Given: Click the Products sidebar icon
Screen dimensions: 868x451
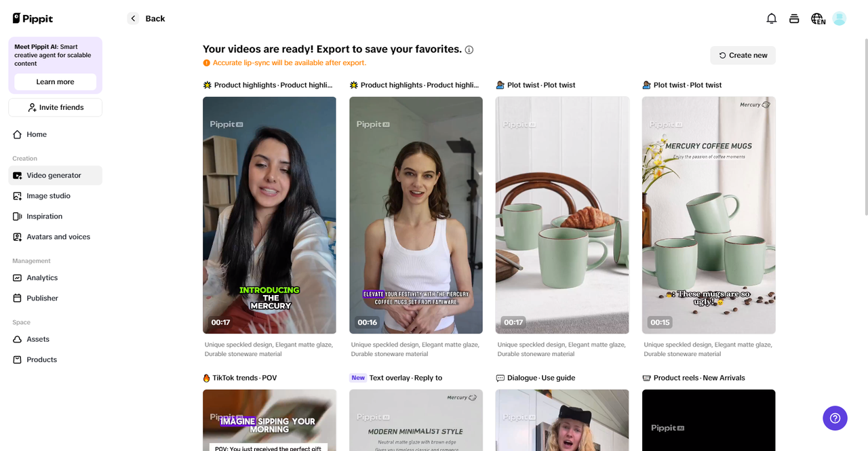Looking at the screenshot, I should click(18, 359).
